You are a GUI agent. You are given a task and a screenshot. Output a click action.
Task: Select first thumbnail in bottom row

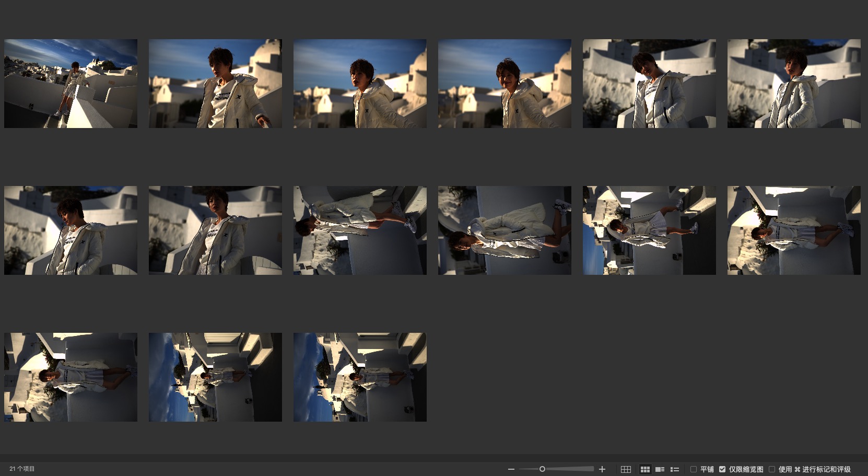(x=71, y=377)
